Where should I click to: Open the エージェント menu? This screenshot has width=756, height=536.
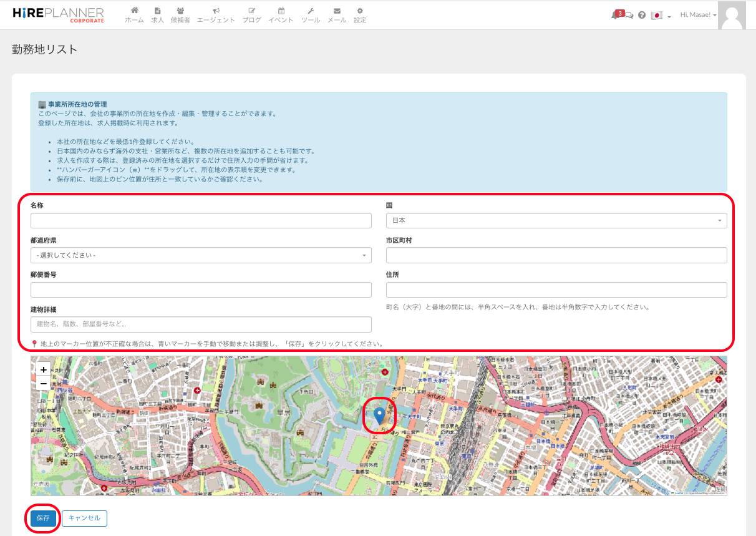pos(216,15)
